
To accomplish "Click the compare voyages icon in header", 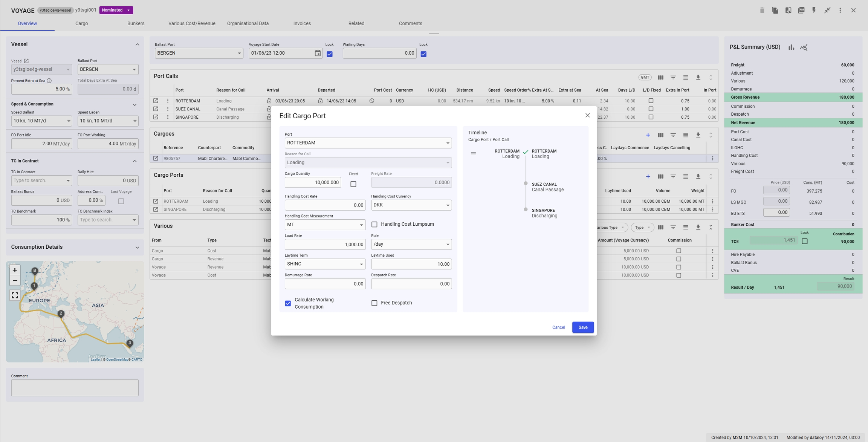I will 788,10.
